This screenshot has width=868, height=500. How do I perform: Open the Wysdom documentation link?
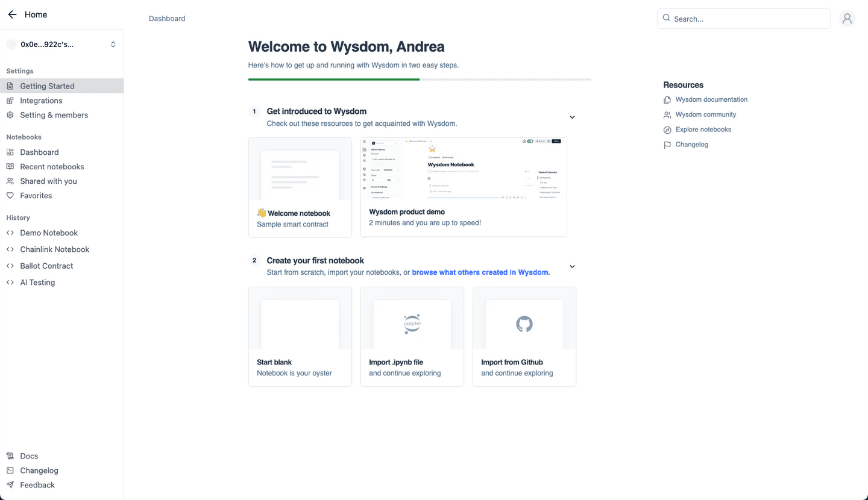(711, 99)
